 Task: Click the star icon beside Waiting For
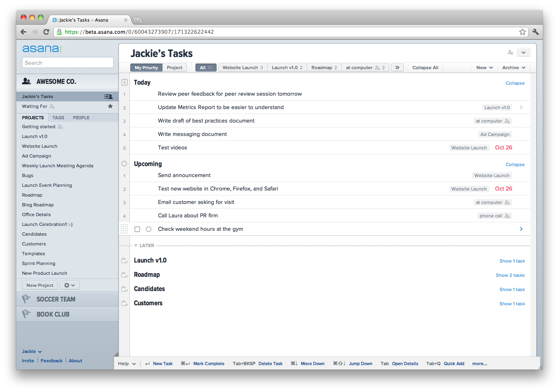[x=110, y=106]
